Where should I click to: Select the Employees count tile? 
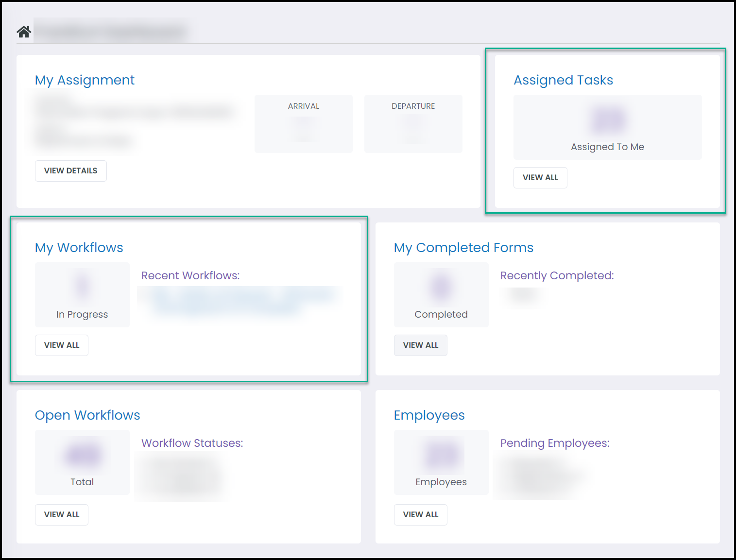point(441,462)
